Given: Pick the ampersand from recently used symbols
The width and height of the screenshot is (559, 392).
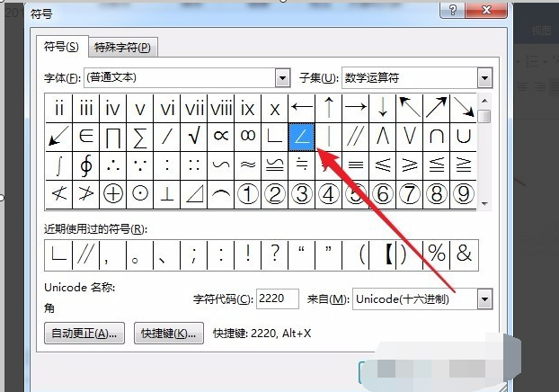Looking at the screenshot, I should click(464, 254).
